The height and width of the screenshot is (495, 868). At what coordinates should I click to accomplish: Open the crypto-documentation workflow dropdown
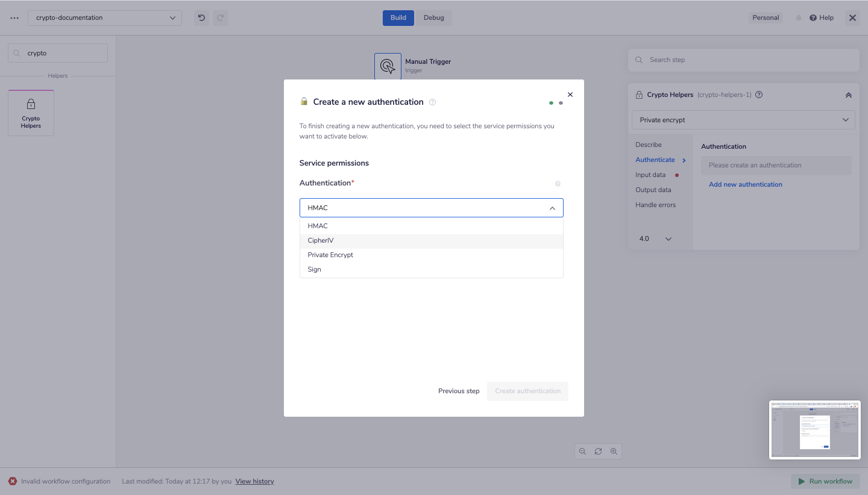click(x=104, y=17)
